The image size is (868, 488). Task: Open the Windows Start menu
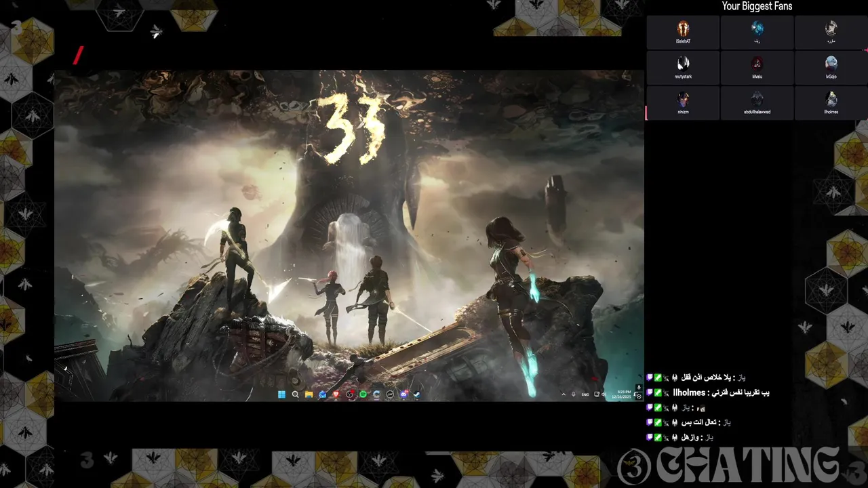[281, 394]
